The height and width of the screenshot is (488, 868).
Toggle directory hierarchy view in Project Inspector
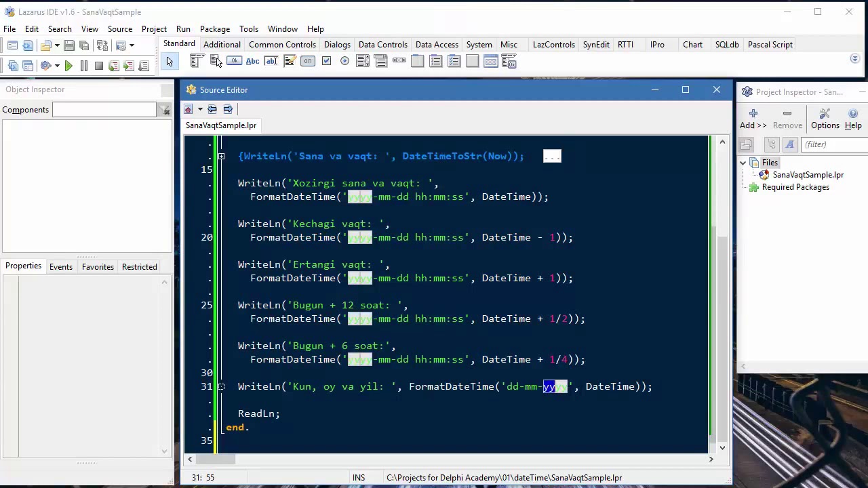point(772,144)
